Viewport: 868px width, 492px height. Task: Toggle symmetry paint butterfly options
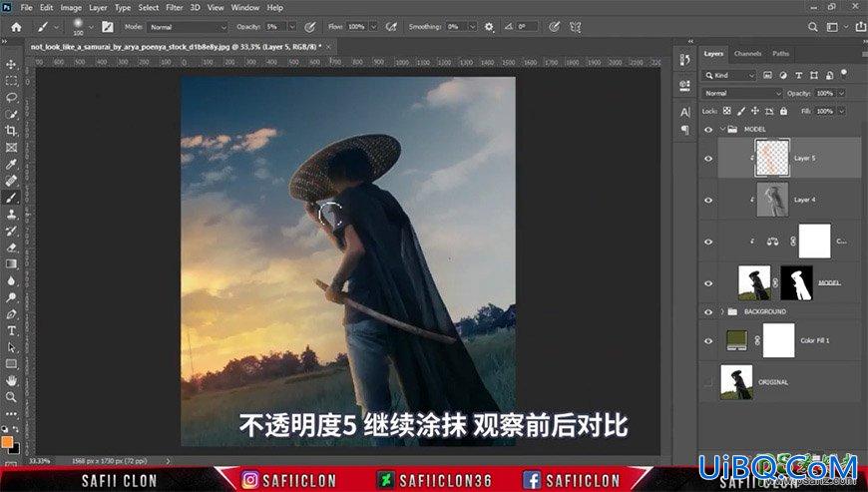pyautogui.click(x=575, y=27)
